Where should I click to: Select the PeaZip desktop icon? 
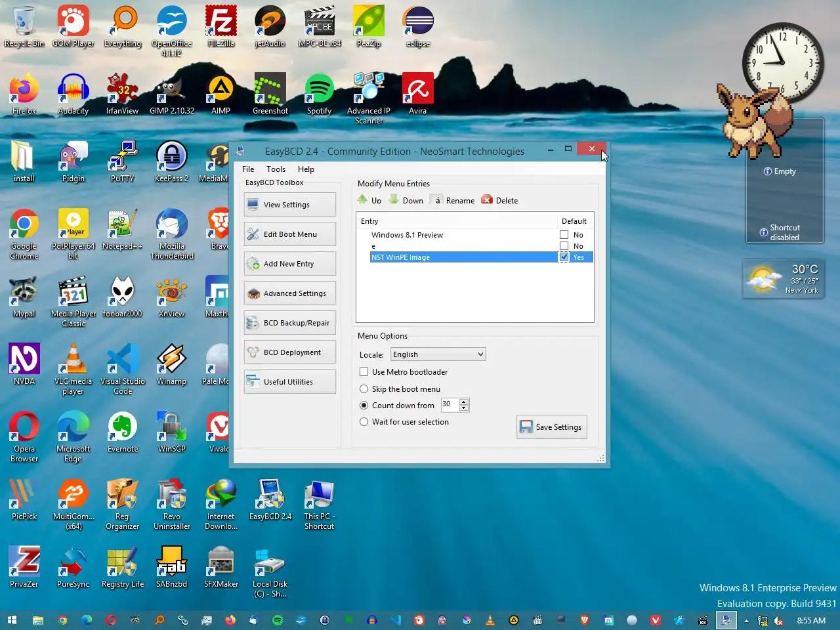tap(369, 27)
